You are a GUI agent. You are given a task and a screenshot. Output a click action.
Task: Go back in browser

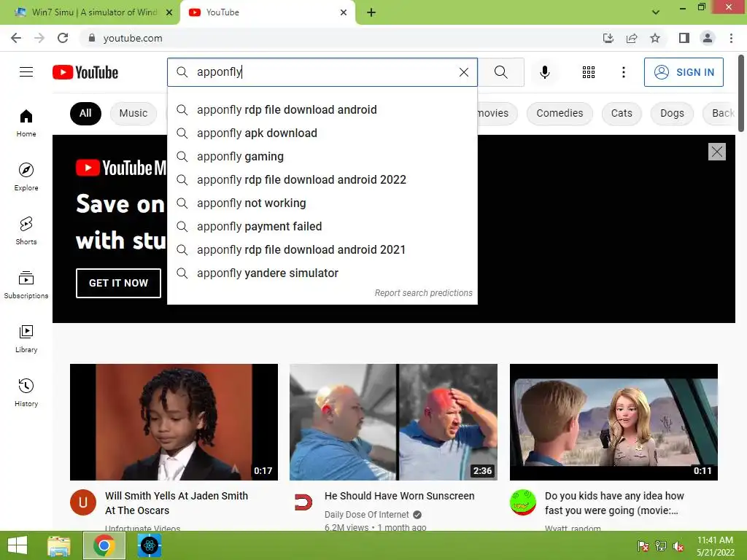[x=16, y=38]
